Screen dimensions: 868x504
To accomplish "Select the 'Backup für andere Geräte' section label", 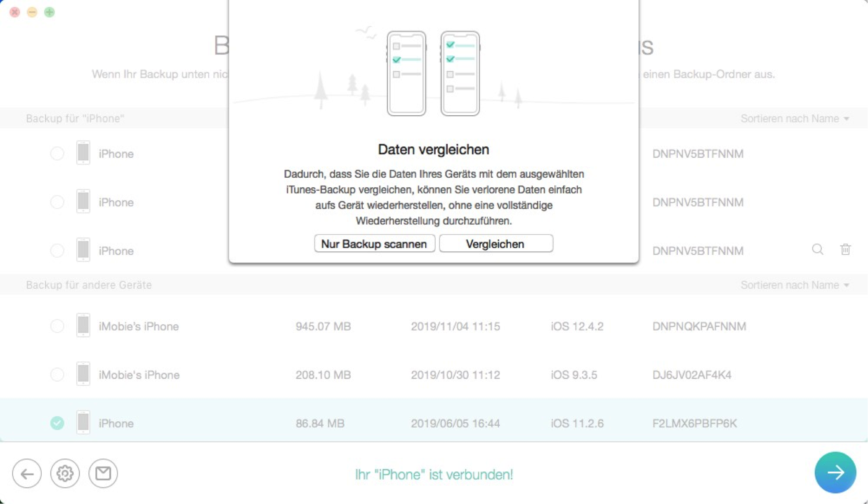I will [x=88, y=285].
